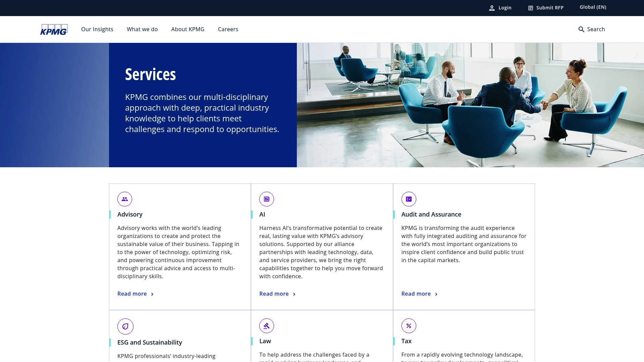Follow the Advisory Read more link
644x362 pixels.
[x=132, y=294]
